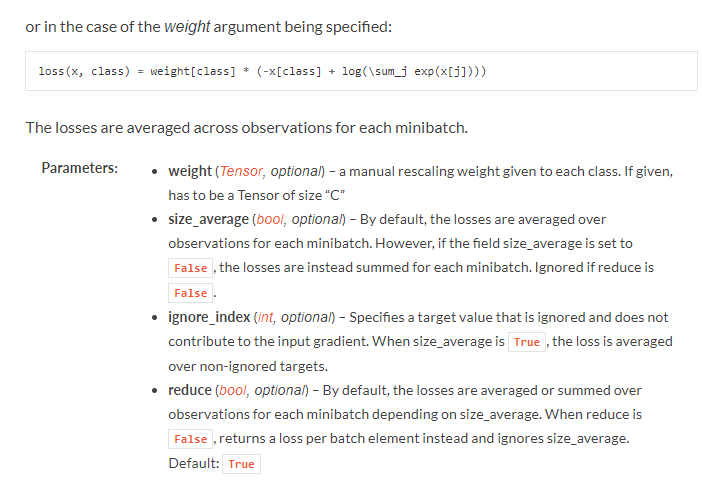The image size is (702, 488).
Task: Click 'weight[class]' inside the formula code
Action: click(x=193, y=72)
